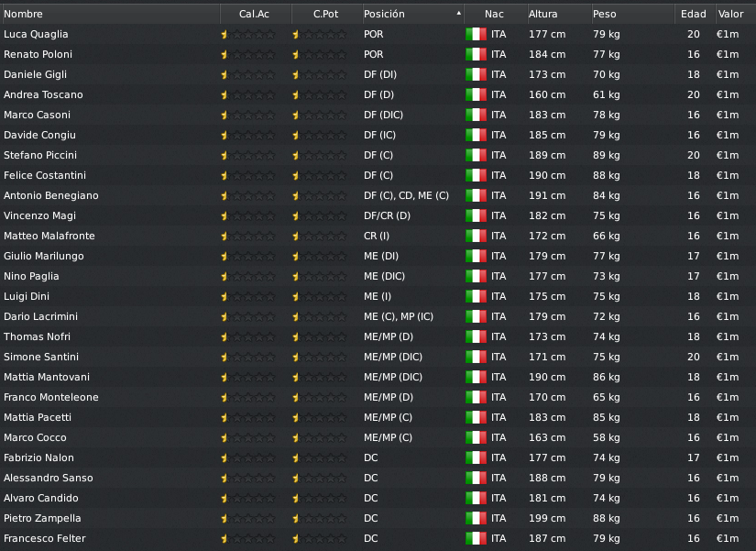This screenshot has width=756, height=551.
Task: Sort by Nac nationality column header
Action: [x=495, y=14]
